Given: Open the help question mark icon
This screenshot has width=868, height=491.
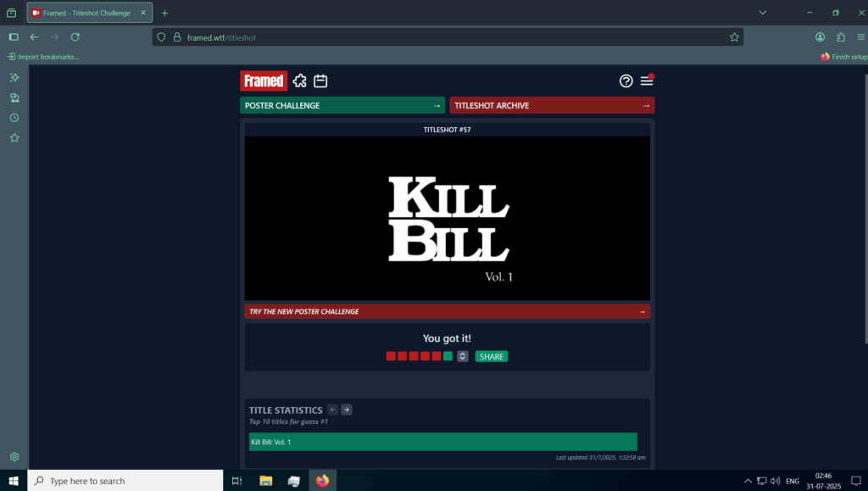Looking at the screenshot, I should [626, 81].
